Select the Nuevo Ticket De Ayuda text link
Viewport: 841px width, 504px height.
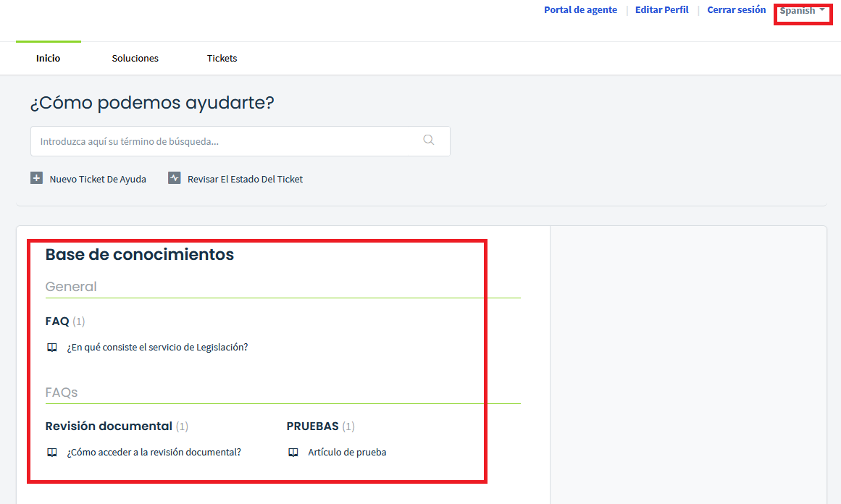(x=98, y=179)
